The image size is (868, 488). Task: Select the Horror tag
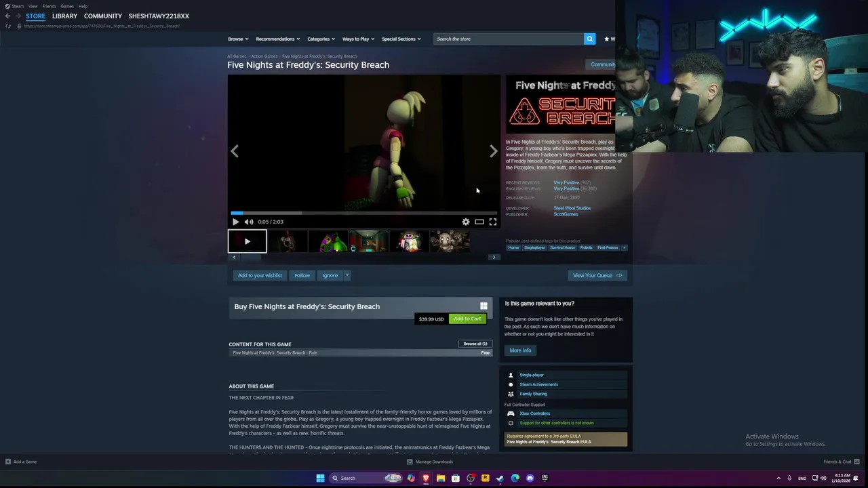[x=513, y=247]
